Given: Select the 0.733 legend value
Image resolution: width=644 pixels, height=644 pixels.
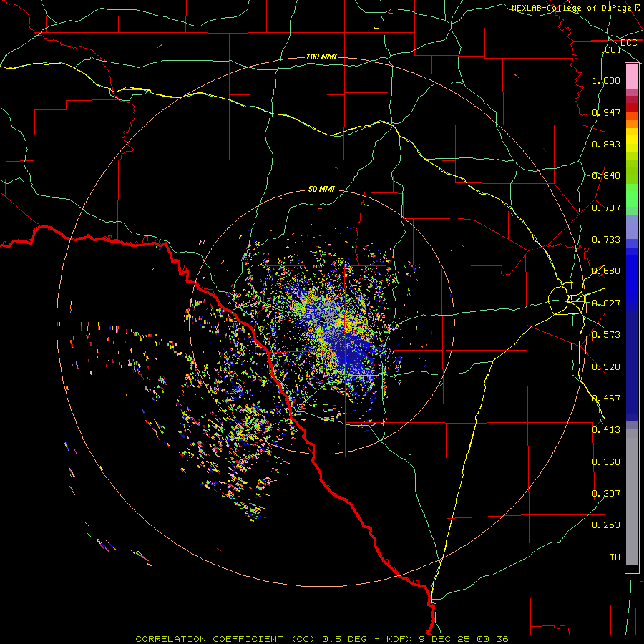Looking at the screenshot, I should click(x=606, y=240).
